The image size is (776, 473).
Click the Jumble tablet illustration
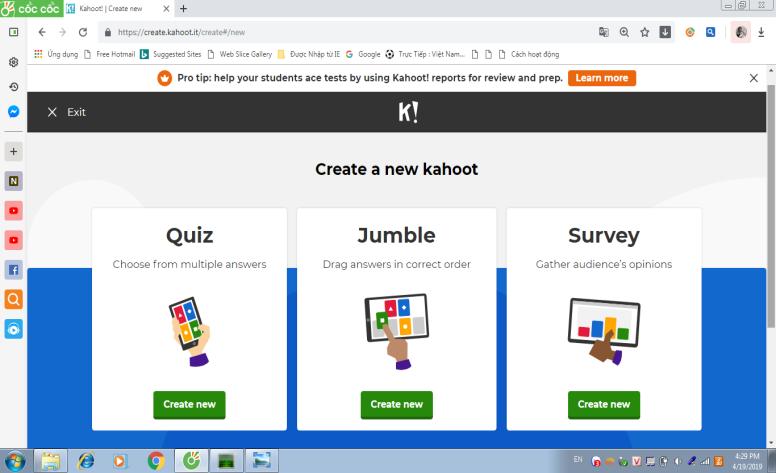tap(396, 331)
